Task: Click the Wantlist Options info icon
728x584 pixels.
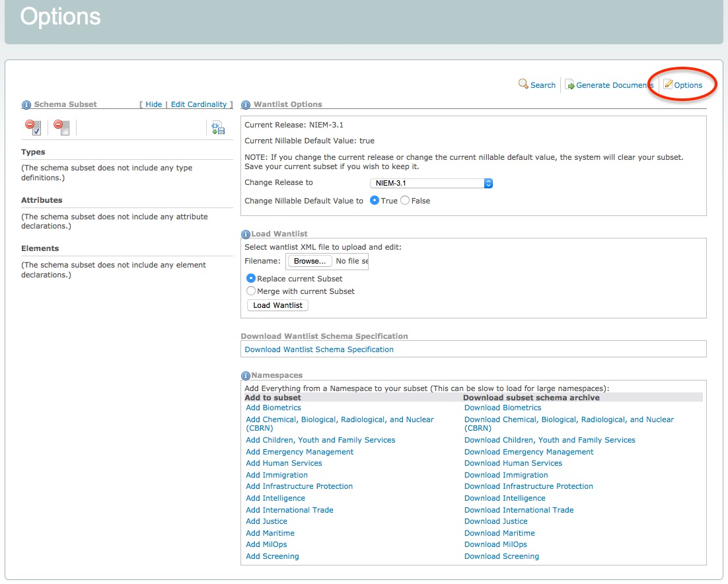Action: coord(246,104)
